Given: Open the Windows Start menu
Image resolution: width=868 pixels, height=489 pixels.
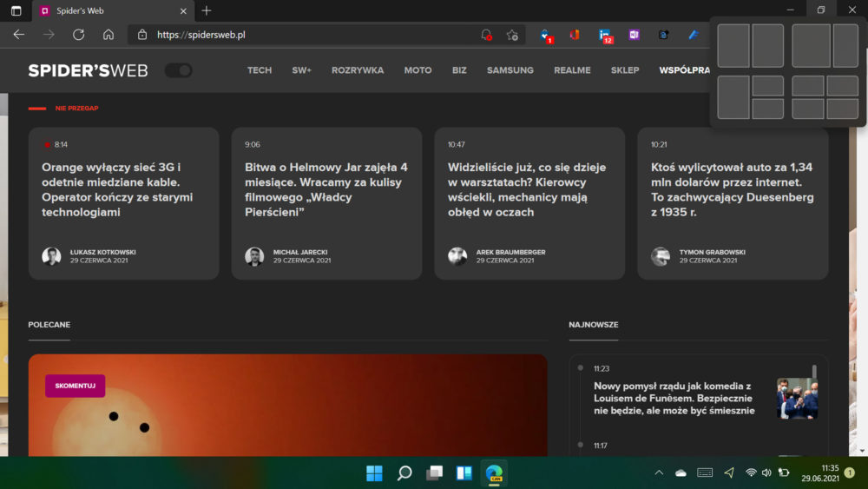Looking at the screenshot, I should tap(374, 473).
